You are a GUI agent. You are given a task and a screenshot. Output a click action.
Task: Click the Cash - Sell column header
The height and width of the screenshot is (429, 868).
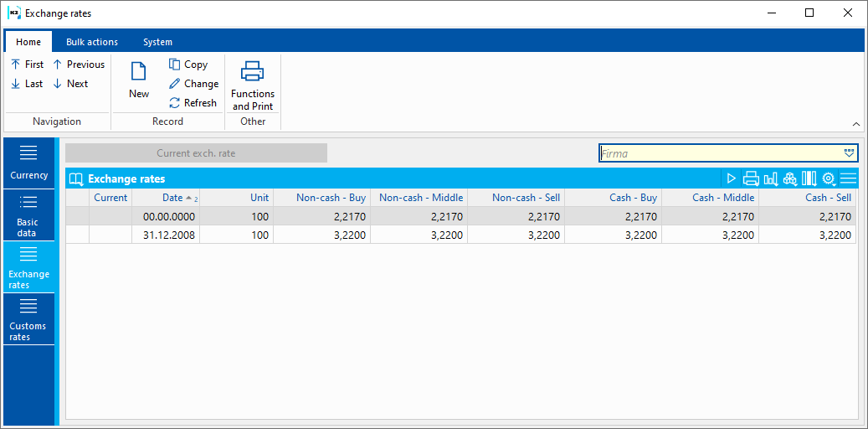(808, 197)
